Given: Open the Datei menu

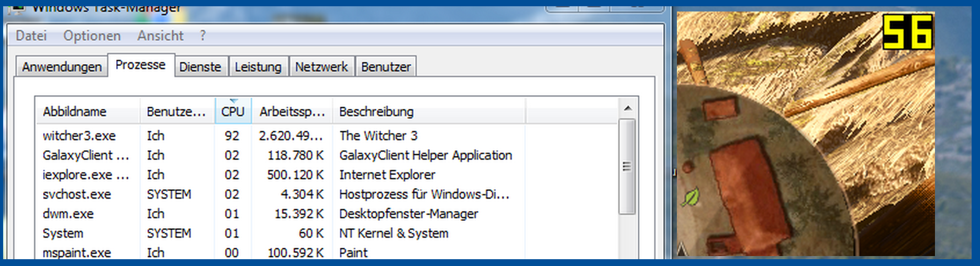Looking at the screenshot, I should click(31, 36).
